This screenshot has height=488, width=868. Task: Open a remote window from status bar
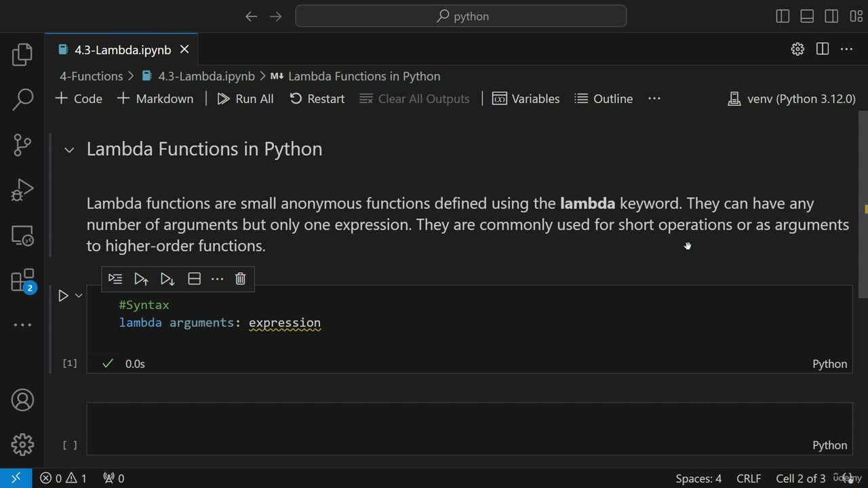tap(16, 478)
